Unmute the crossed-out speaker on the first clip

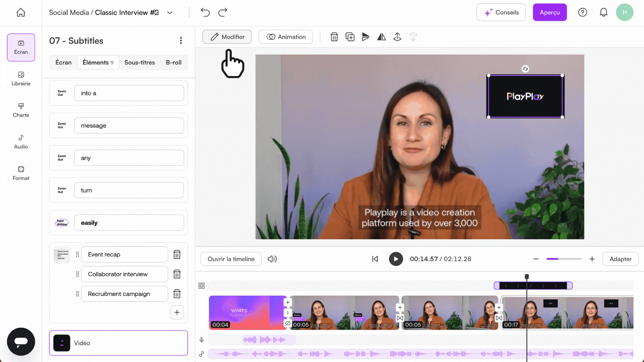[288, 324]
